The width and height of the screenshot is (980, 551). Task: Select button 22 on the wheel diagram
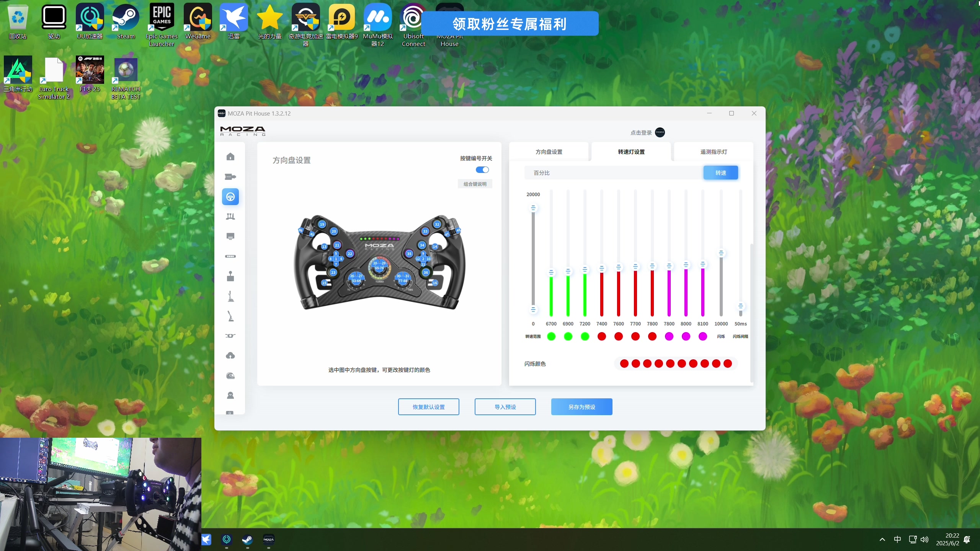pyautogui.click(x=350, y=254)
